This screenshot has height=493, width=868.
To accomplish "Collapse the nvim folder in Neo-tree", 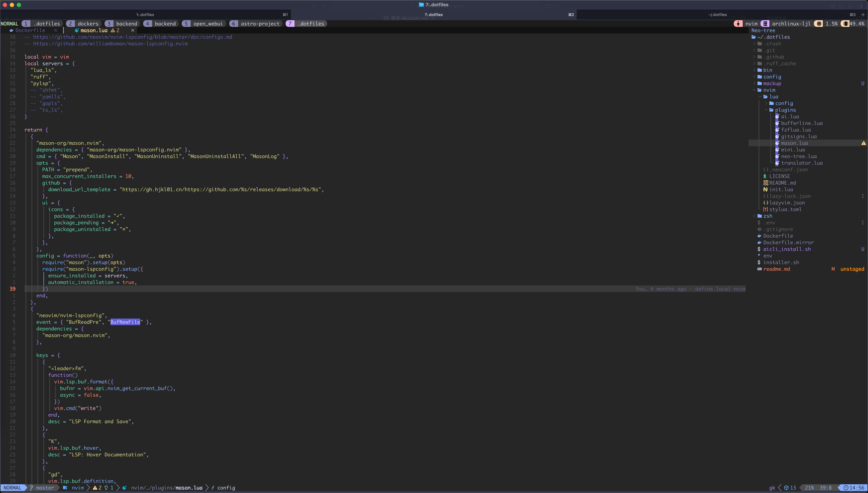I will tap(755, 90).
